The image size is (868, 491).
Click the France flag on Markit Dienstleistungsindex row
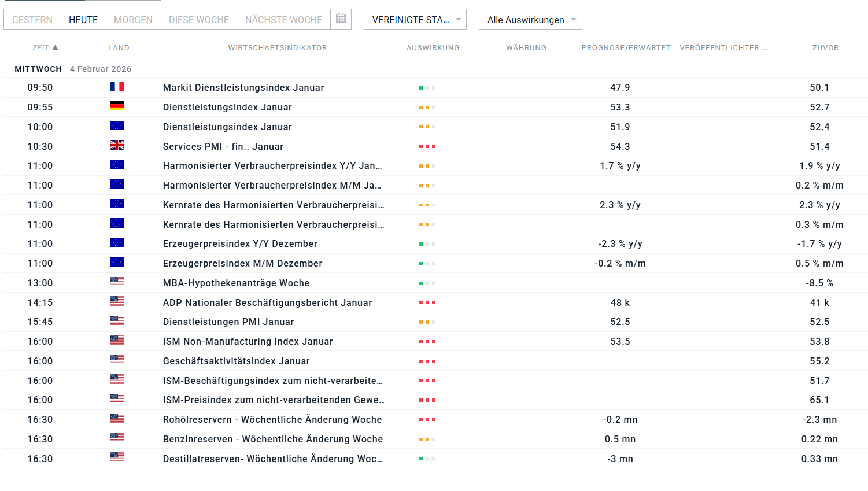click(117, 86)
